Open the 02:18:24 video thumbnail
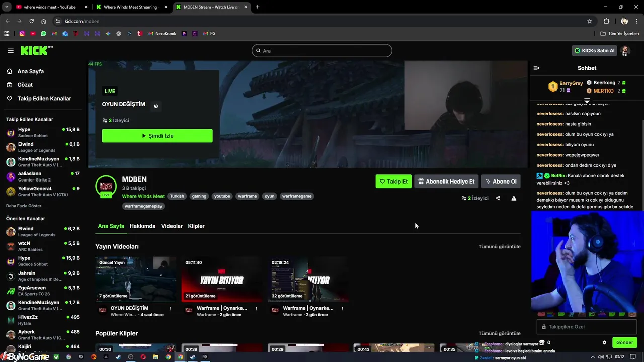This screenshot has width=644, height=362. point(307,279)
